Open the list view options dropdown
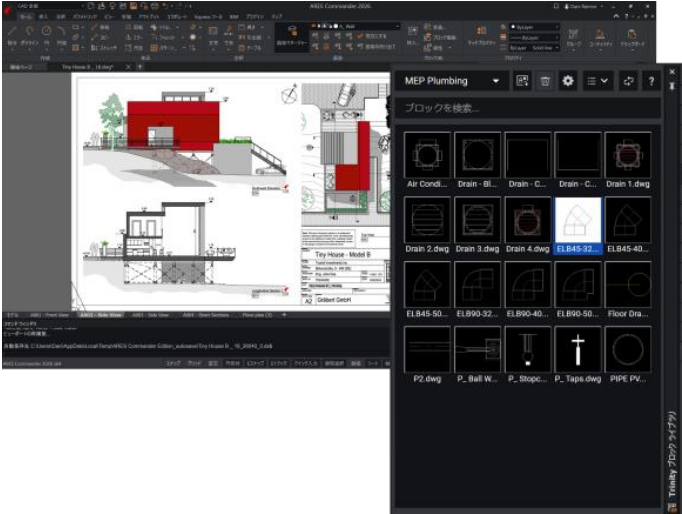682x514 pixels. (598, 80)
